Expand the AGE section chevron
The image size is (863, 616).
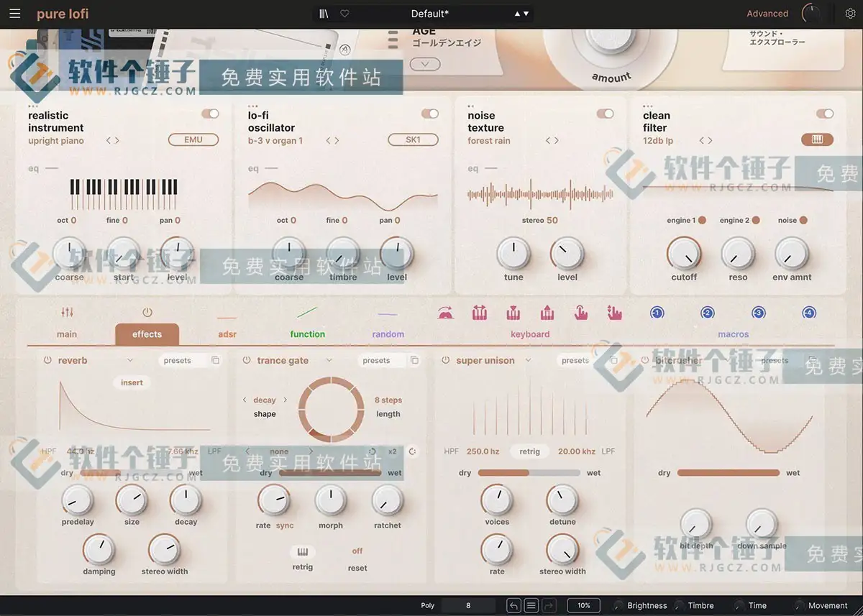pos(425,64)
